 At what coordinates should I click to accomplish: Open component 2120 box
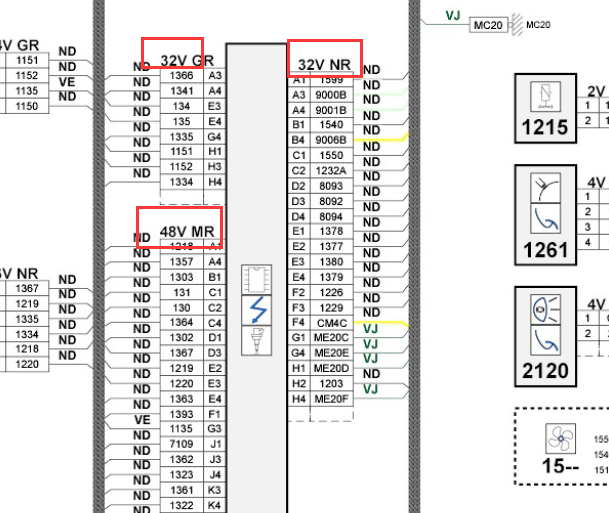[545, 337]
